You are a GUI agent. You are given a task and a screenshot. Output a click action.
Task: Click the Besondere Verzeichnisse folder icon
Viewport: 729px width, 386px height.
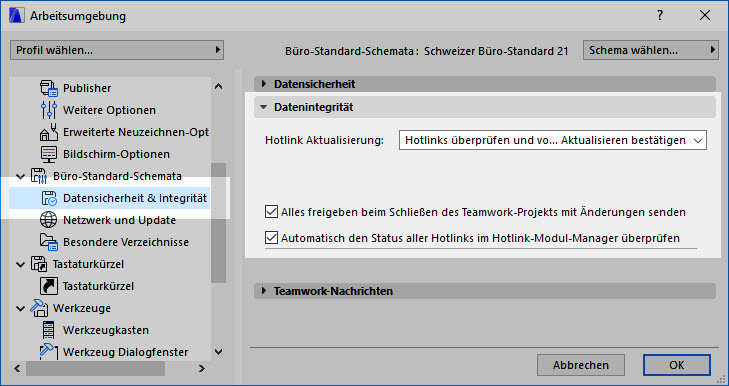tap(48, 242)
